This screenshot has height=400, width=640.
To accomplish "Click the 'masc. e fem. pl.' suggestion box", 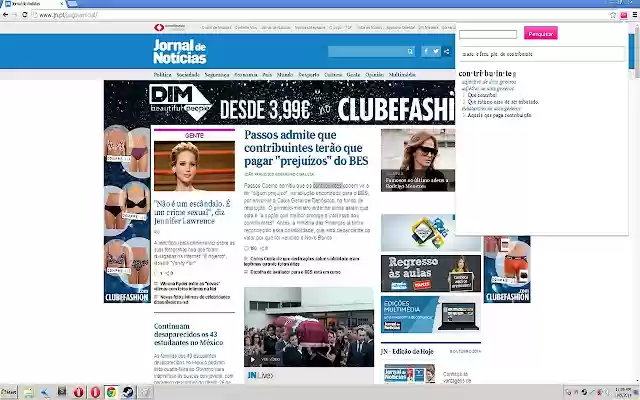I will 541,54.
